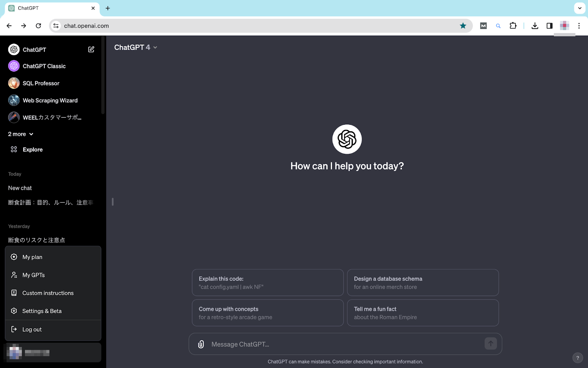This screenshot has height=368, width=588.
Task: Click Tell me a fun fact suggestion
Action: pos(423,313)
